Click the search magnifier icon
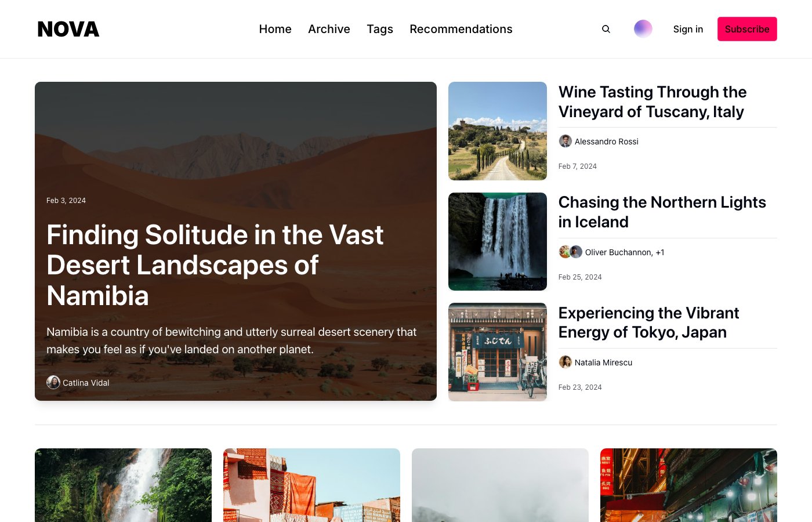The width and height of the screenshot is (812, 522). pos(606,29)
